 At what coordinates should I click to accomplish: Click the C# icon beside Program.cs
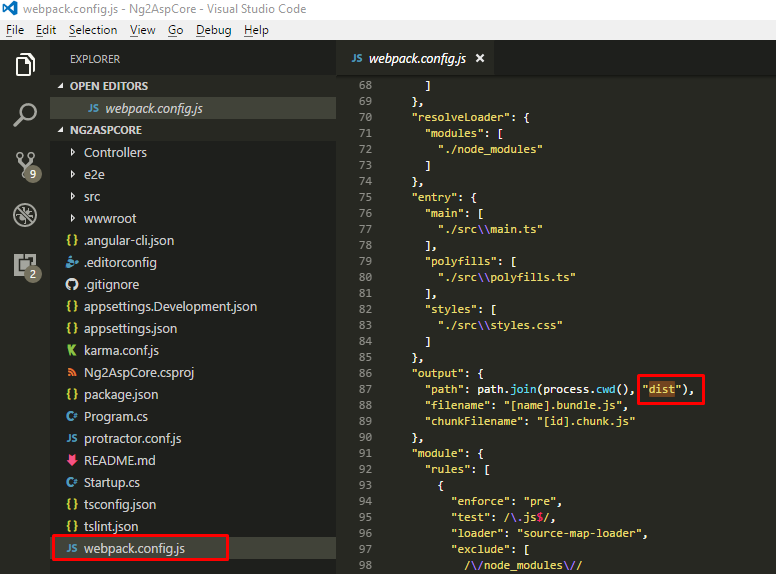[72, 416]
